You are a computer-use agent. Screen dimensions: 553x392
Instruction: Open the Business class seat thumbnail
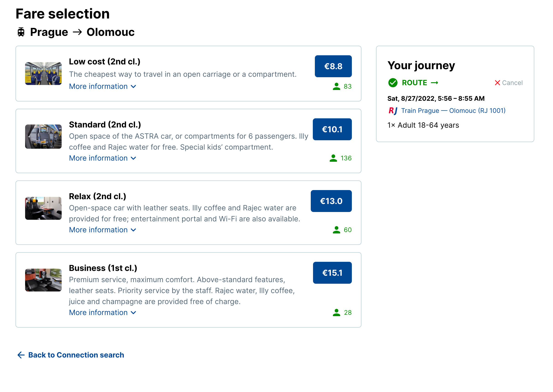pyautogui.click(x=43, y=280)
